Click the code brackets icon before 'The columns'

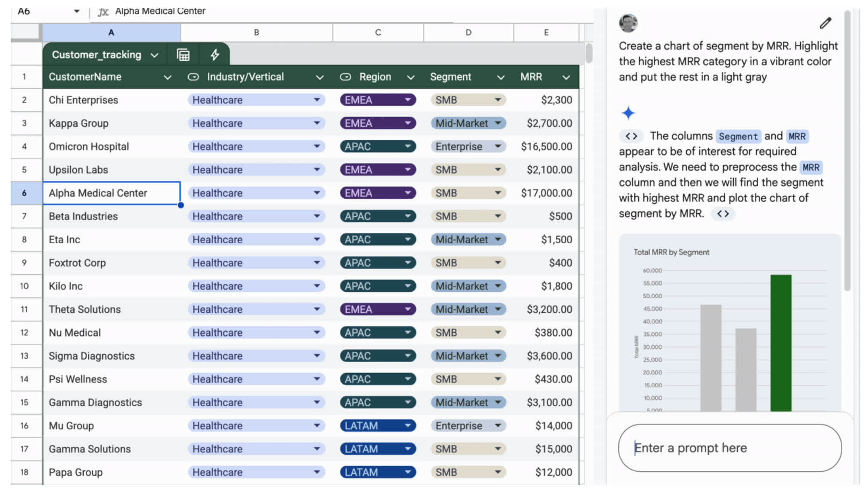631,136
